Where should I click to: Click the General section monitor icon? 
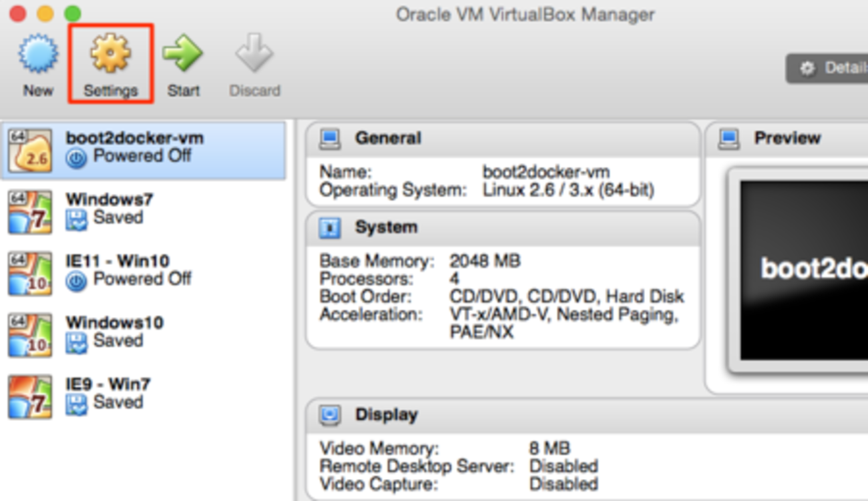[329, 139]
